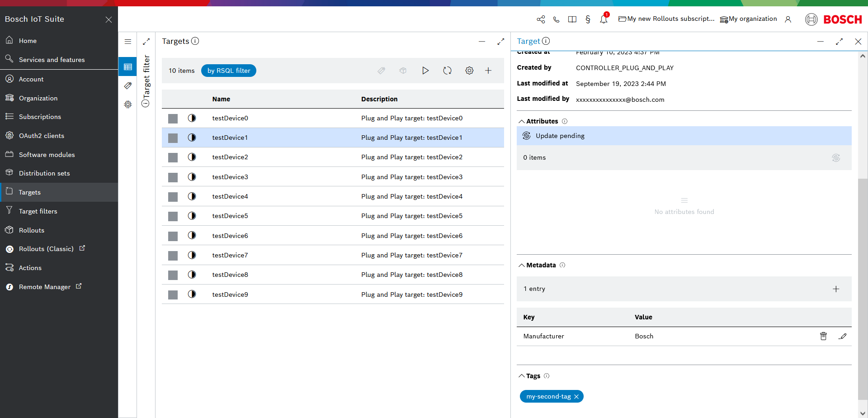The image size is (868, 418).
Task: Collapse the Metadata section
Action: click(x=522, y=265)
